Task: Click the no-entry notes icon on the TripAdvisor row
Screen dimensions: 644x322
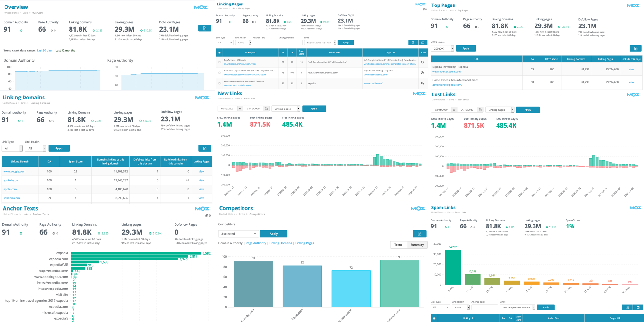Action: click(422, 62)
